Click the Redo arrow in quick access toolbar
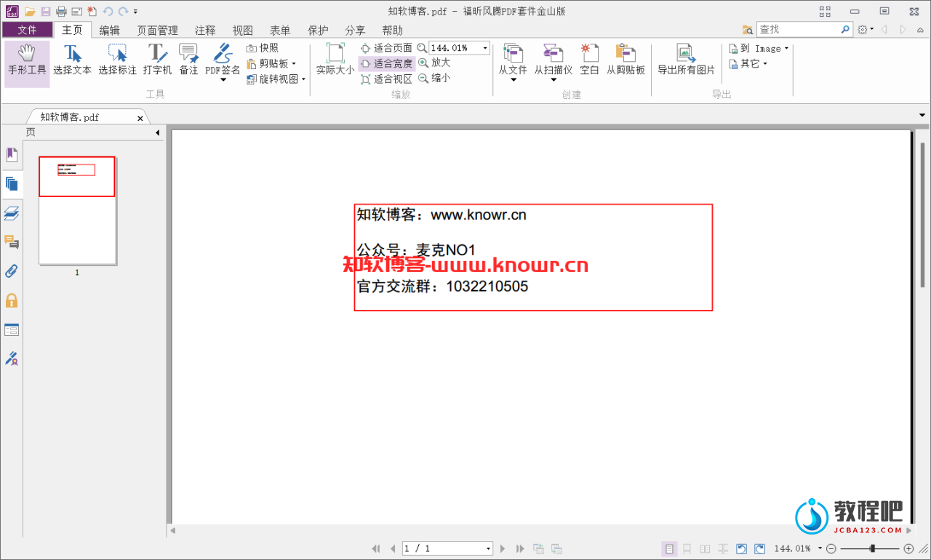931x560 pixels. coord(124,11)
